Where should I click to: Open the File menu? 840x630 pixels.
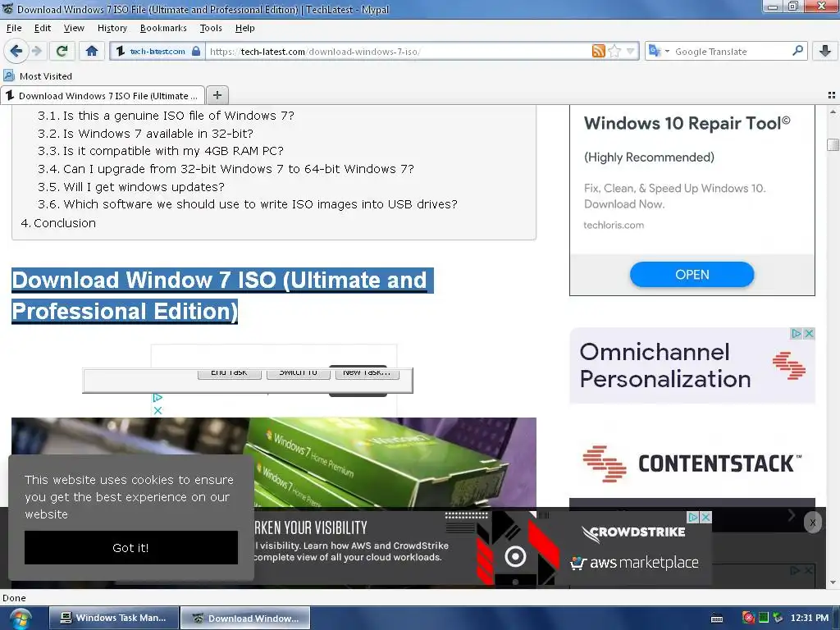coord(14,28)
